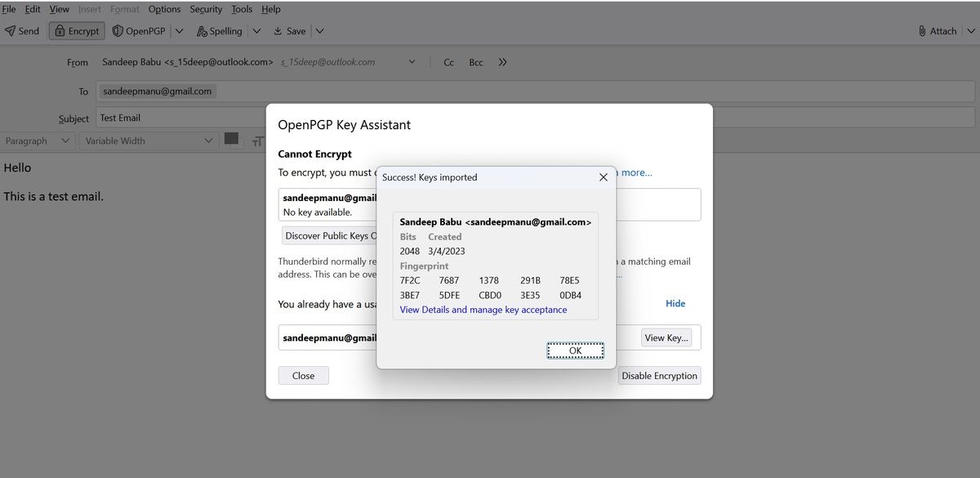Click Discover Public Keys Online button
Screen dimensions: 980x478
coord(331,235)
